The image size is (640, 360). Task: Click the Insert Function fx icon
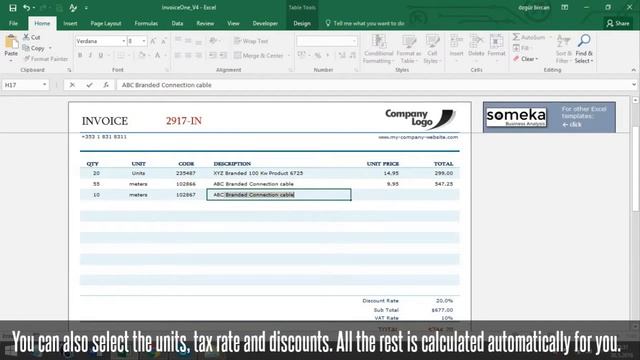click(106, 85)
